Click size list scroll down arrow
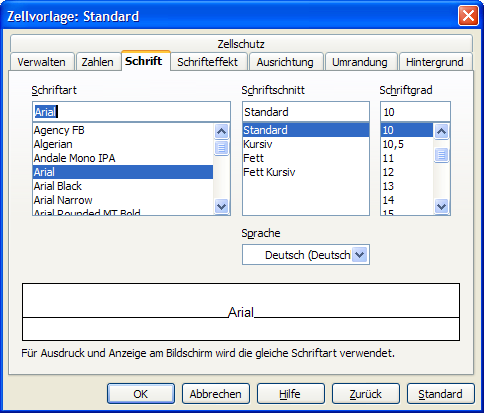Image resolution: width=485 pixels, height=413 pixels. (441, 206)
